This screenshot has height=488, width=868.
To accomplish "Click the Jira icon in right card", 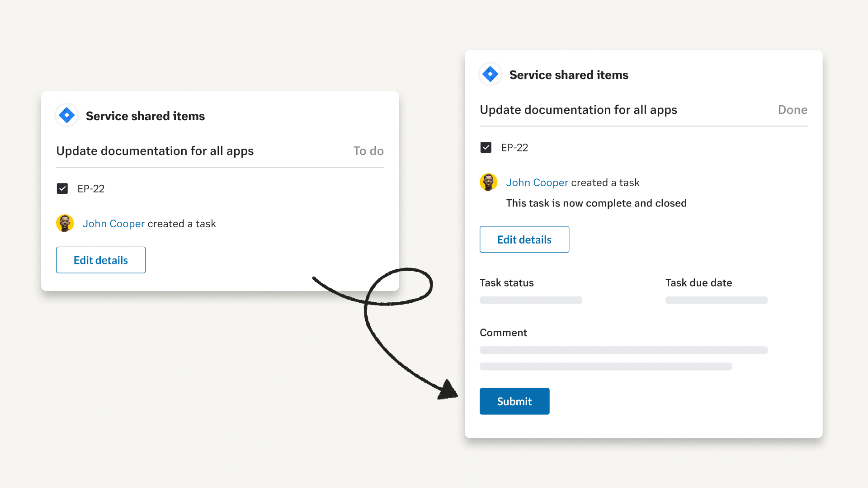I will 490,74.
